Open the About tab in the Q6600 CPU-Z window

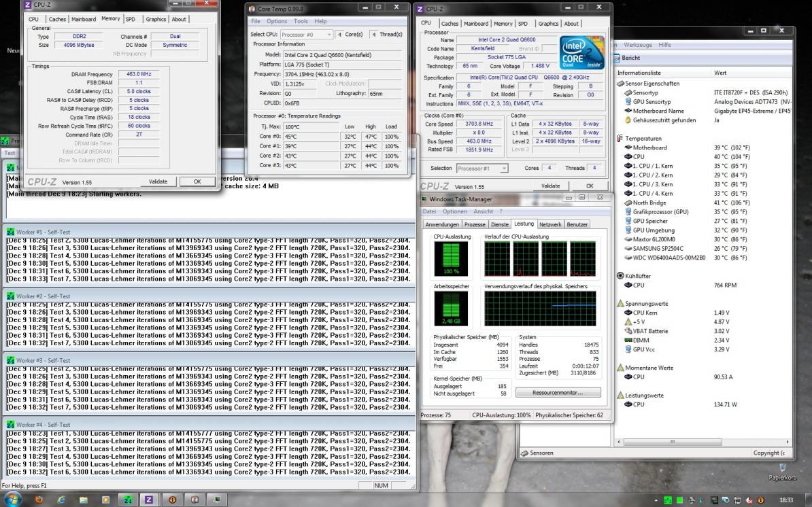pyautogui.click(x=571, y=23)
